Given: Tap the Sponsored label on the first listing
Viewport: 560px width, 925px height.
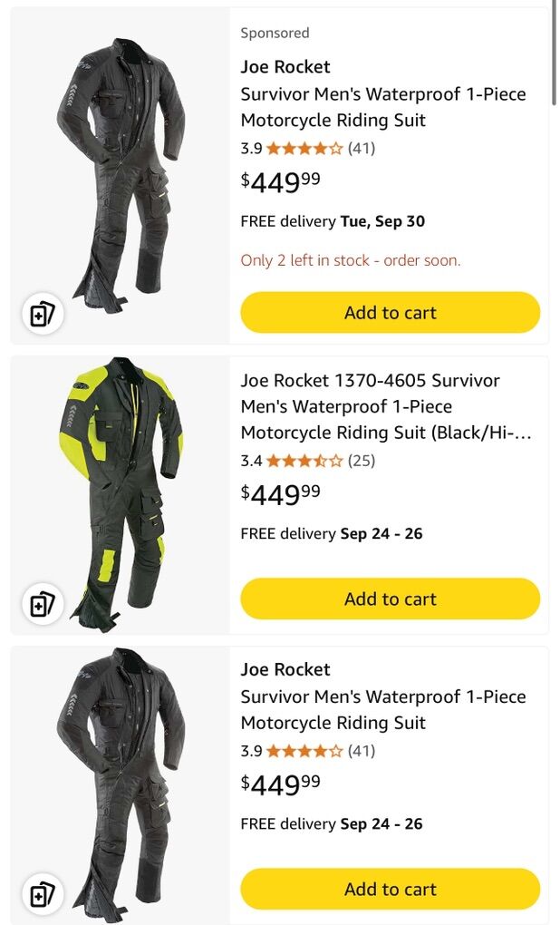Looking at the screenshot, I should click(x=275, y=33).
